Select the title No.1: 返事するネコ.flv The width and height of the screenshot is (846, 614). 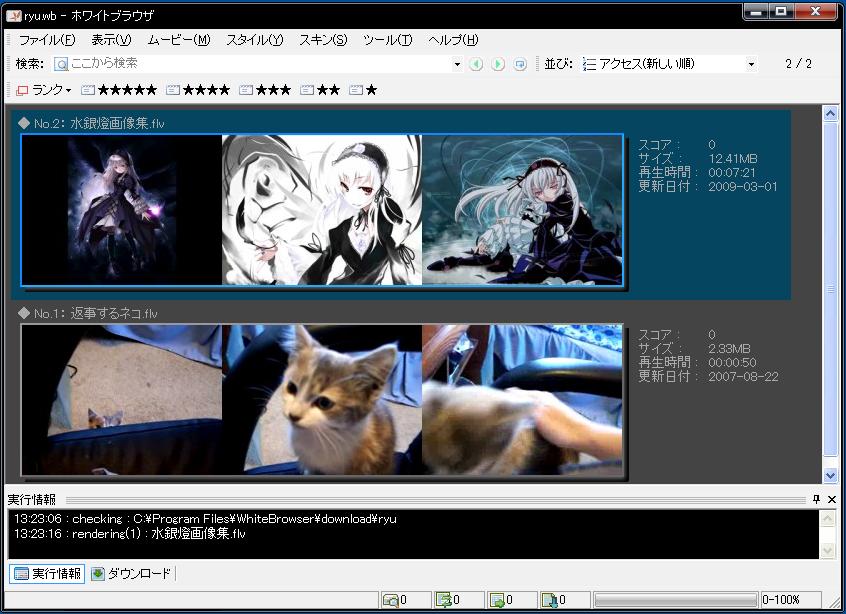click(95, 313)
